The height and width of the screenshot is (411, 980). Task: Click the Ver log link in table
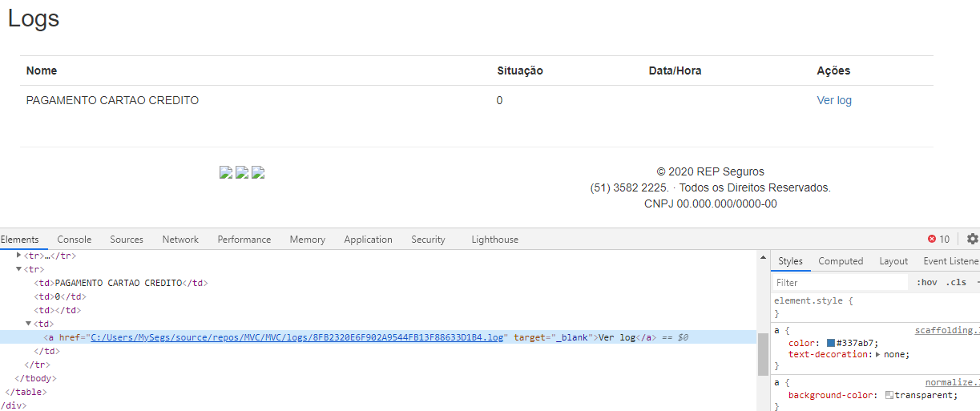(834, 100)
